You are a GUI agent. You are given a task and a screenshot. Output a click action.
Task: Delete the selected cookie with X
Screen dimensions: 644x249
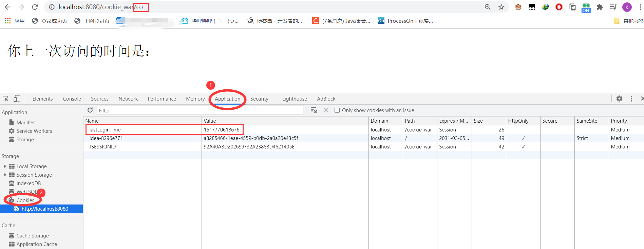coord(326,110)
